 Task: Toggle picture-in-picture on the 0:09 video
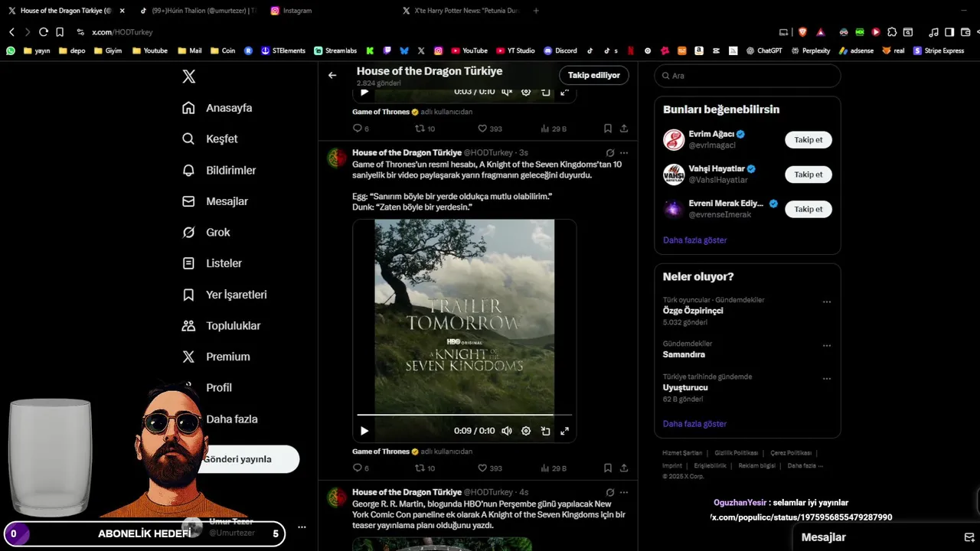tap(545, 431)
